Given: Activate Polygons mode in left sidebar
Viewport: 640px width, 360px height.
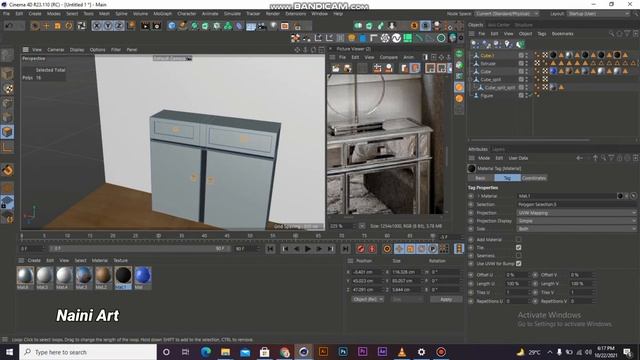Looking at the screenshot, I should (7, 132).
